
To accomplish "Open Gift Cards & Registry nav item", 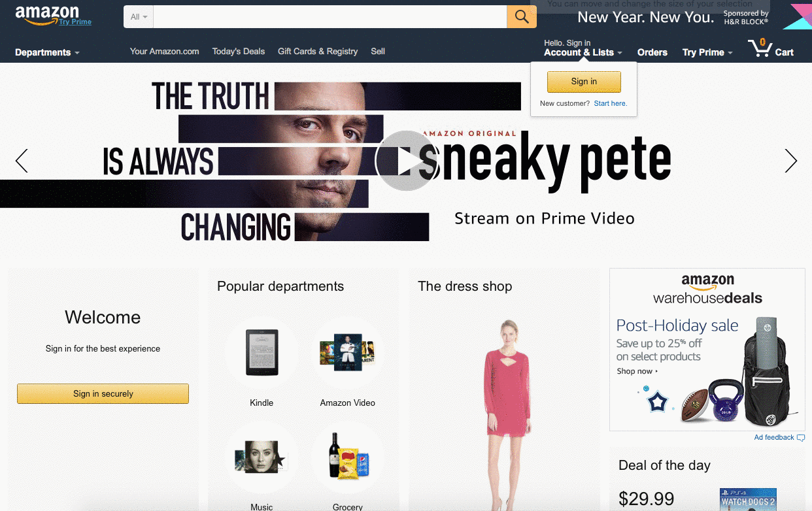I will 318,51.
